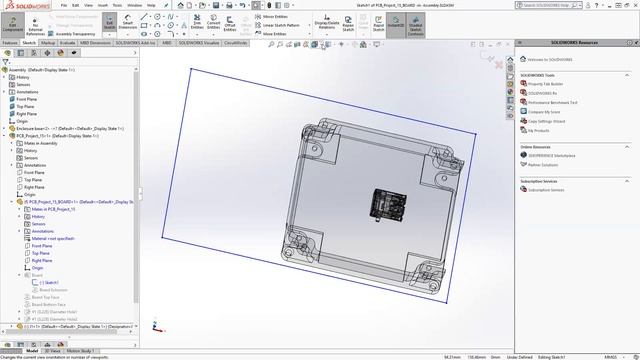Open Line tool dropdown arrow

[x=150, y=17]
